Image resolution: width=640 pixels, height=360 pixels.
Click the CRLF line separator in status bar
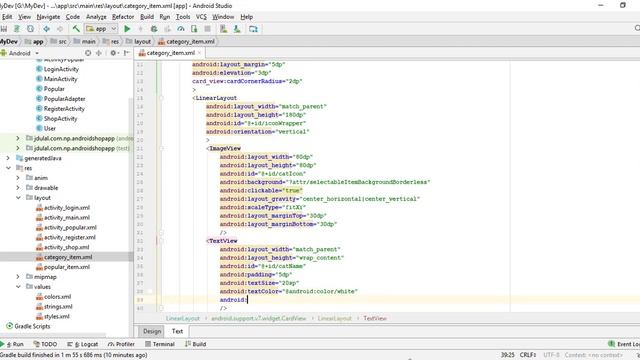528,355
